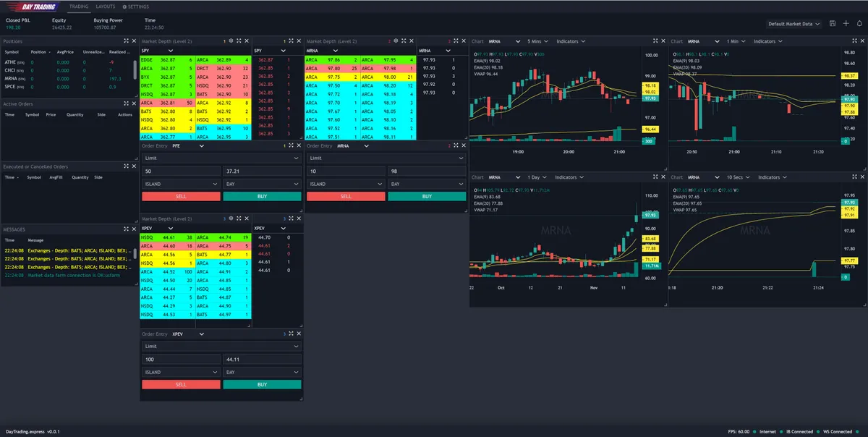Click the plus icon to add a new panel
Viewport: 868px width, 437px height.
[846, 23]
